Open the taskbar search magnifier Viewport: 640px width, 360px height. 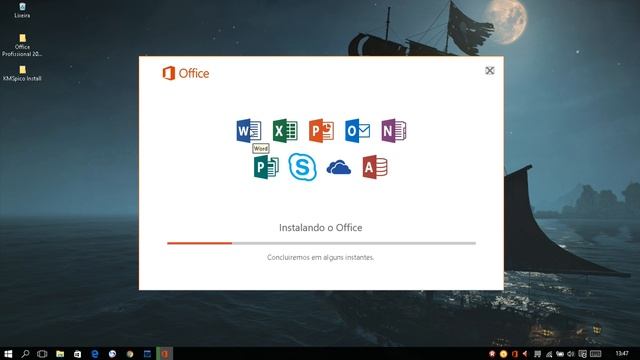(x=25, y=353)
